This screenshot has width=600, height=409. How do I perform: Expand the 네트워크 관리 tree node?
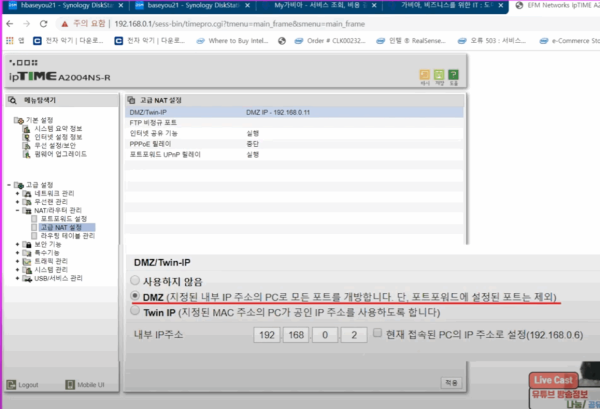[17, 193]
